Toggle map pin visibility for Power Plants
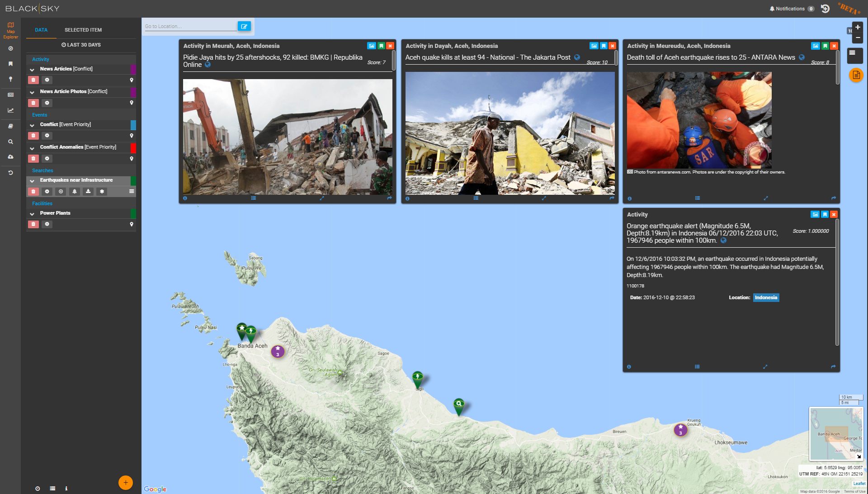 132,224
